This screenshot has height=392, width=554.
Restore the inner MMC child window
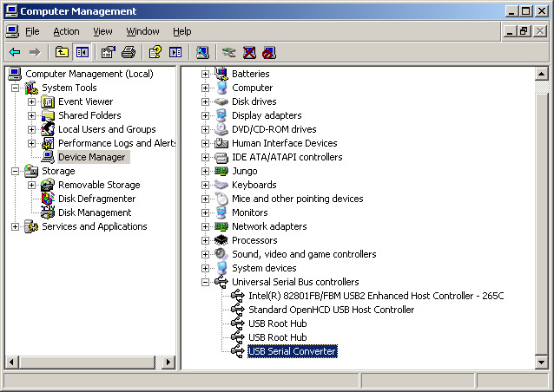524,31
